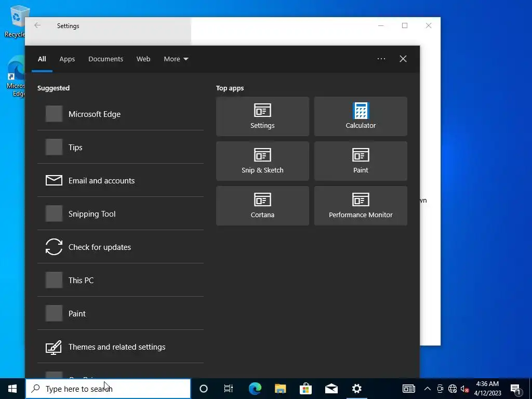This screenshot has width=532, height=399.
Task: Open Settings from Top apps tiles
Action: (x=262, y=116)
